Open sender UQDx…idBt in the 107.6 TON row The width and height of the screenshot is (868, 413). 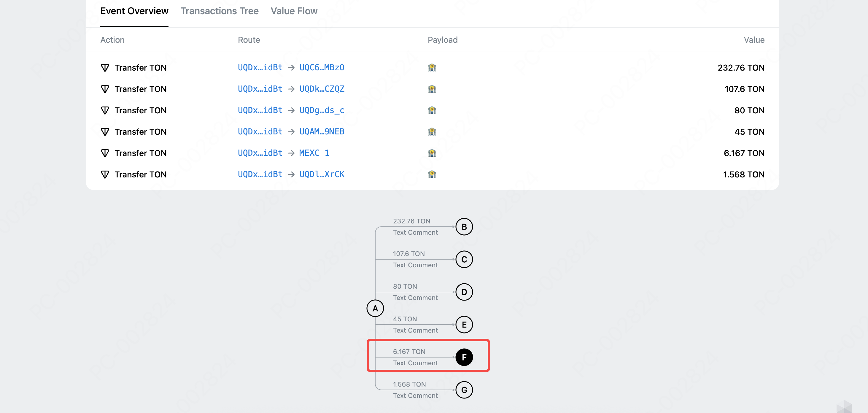coord(260,89)
